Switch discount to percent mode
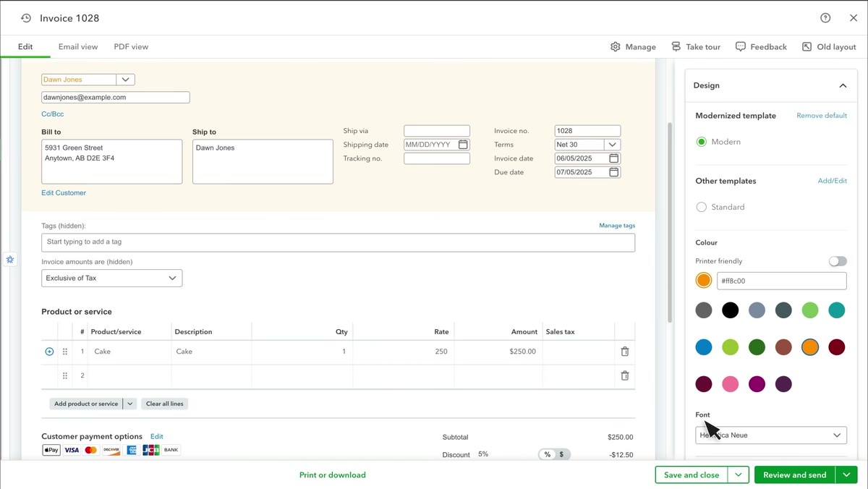868x489 pixels. [x=548, y=454]
